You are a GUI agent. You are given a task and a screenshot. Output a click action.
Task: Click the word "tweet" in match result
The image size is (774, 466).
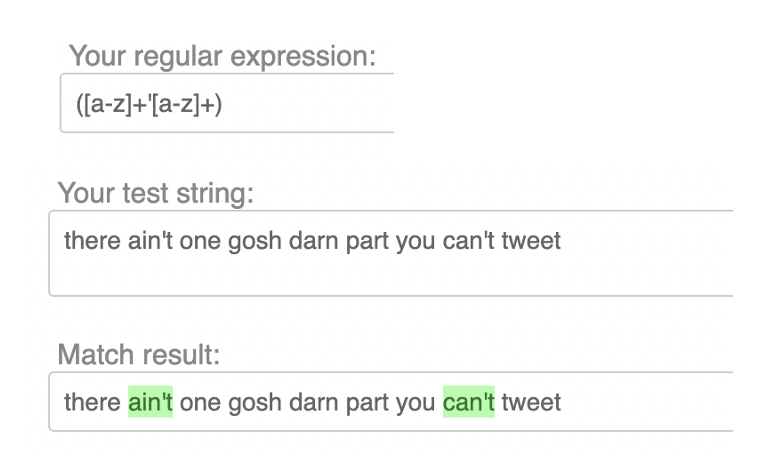[531, 402]
